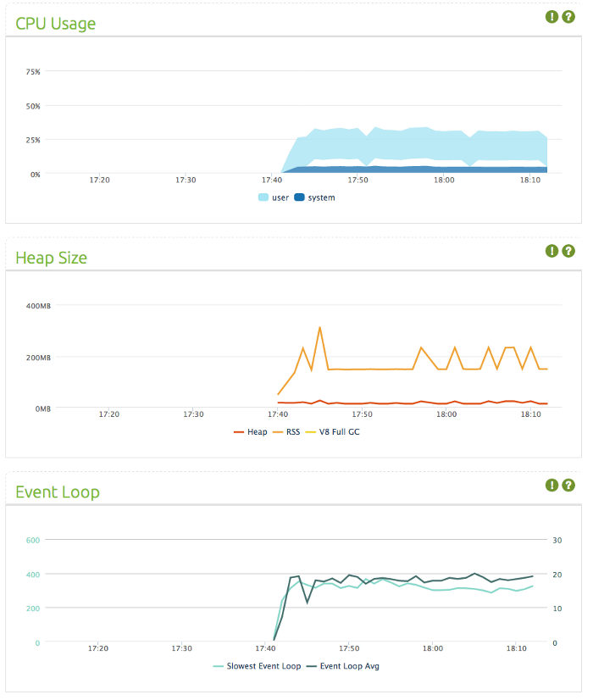Click the dark blue system CPU band
593x700 pixels.
point(415,169)
